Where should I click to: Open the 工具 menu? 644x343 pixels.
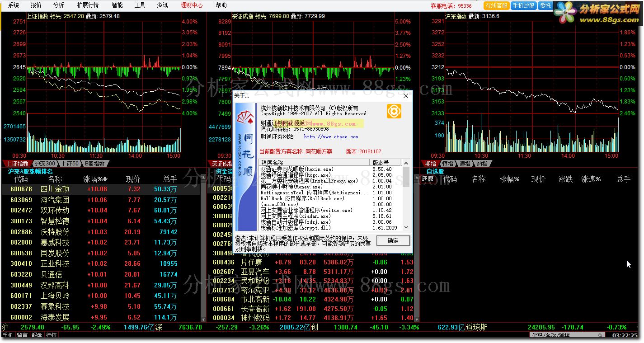tap(140, 5)
